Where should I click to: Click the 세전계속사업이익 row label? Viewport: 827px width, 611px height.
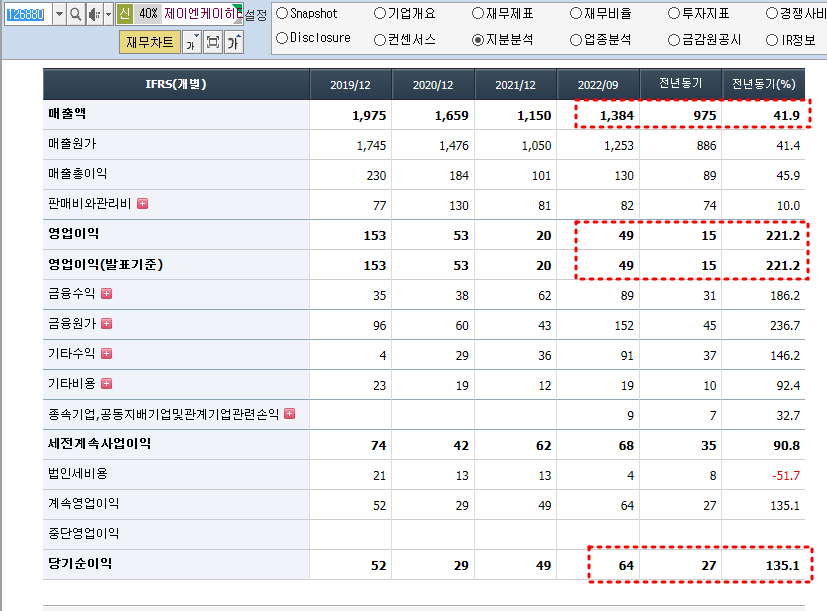pos(99,444)
